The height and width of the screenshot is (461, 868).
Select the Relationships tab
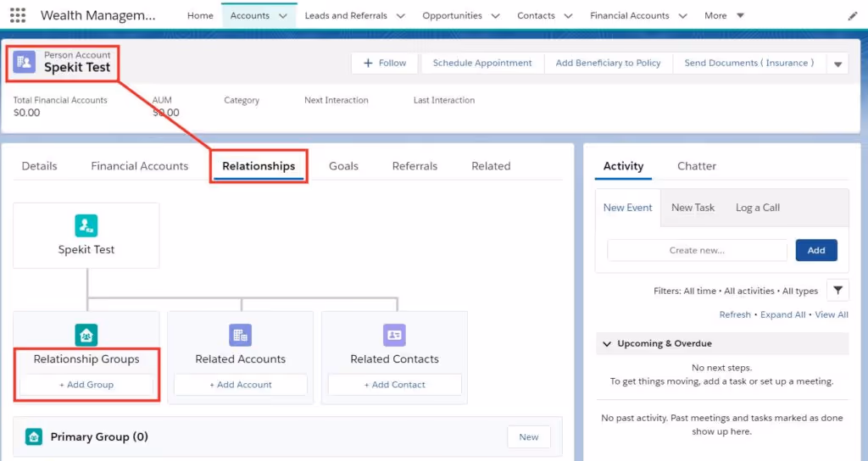(x=259, y=166)
